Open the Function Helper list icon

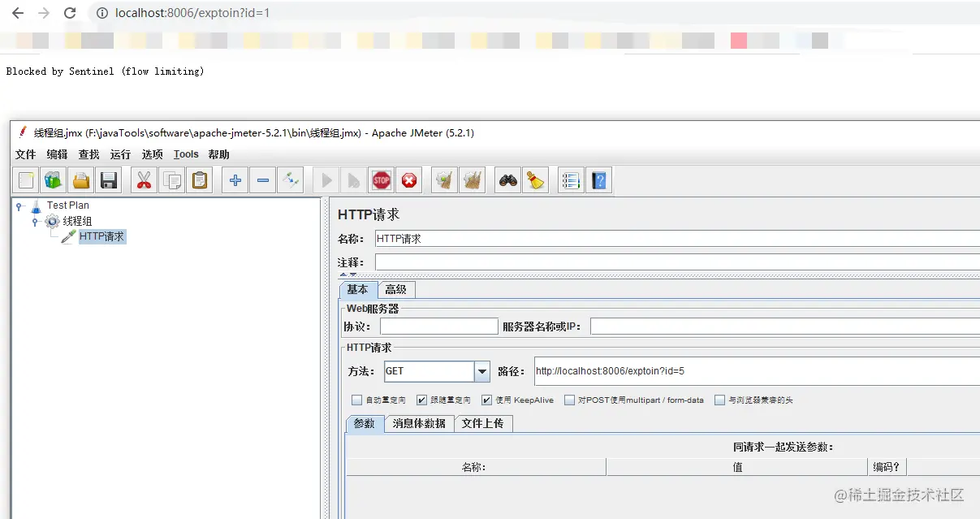click(x=572, y=180)
